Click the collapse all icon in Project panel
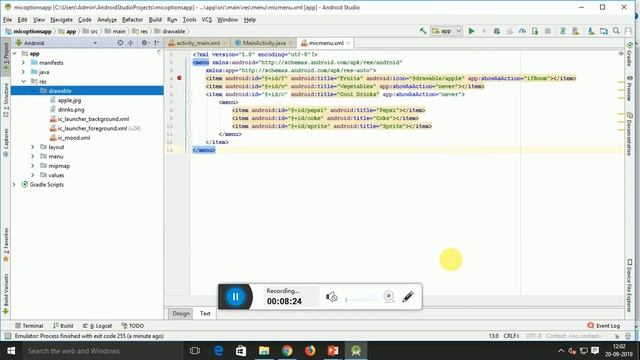 tap(131, 43)
